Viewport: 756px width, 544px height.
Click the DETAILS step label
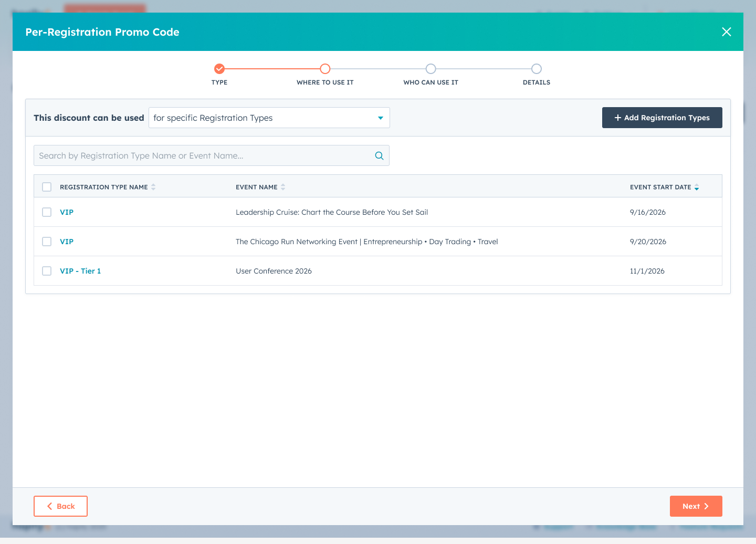point(537,82)
